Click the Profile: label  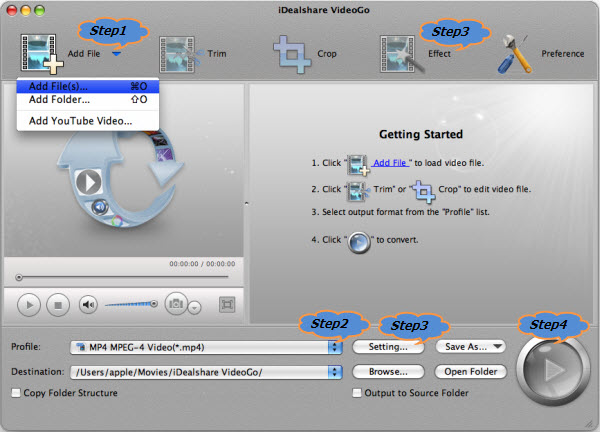coord(26,347)
